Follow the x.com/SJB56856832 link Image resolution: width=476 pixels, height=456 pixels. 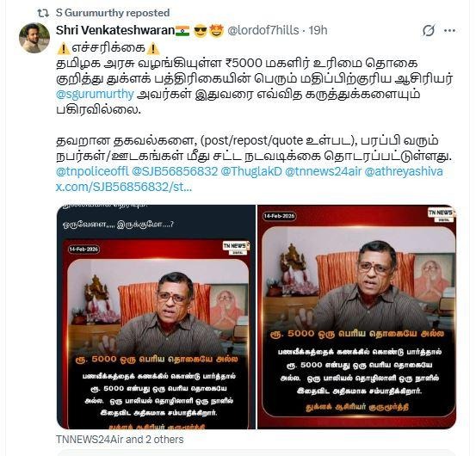(124, 187)
